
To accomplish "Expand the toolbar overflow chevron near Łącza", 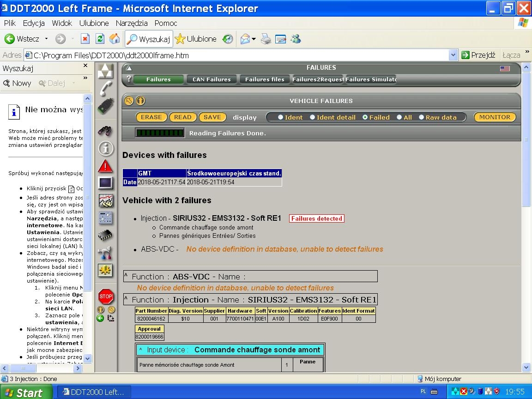I will click(x=527, y=52).
